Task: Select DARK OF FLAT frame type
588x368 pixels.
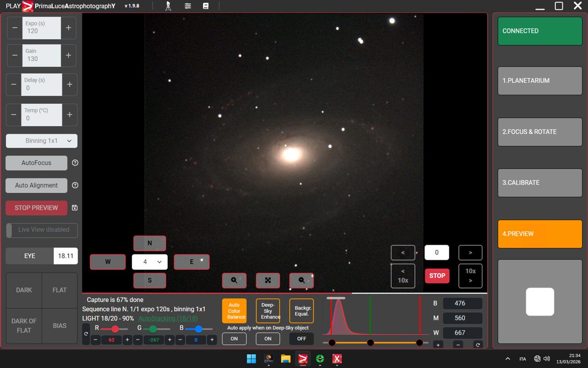Action: (x=24, y=326)
